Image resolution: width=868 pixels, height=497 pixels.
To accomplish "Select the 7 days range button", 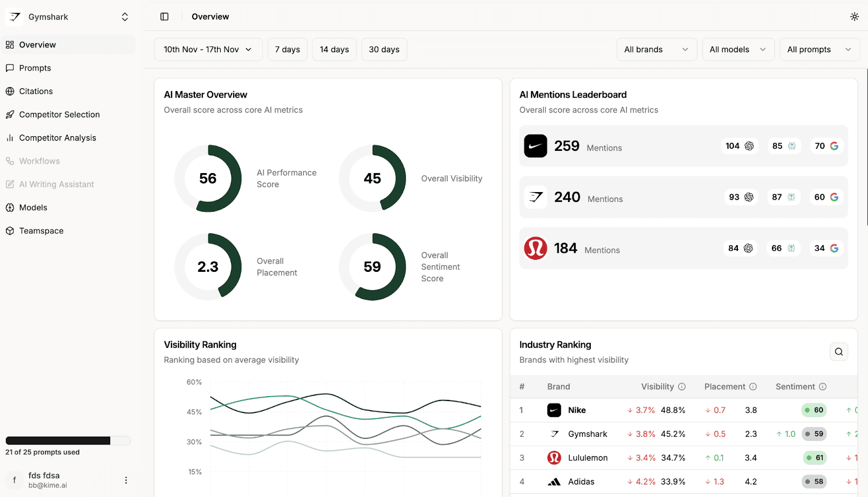I will click(288, 49).
